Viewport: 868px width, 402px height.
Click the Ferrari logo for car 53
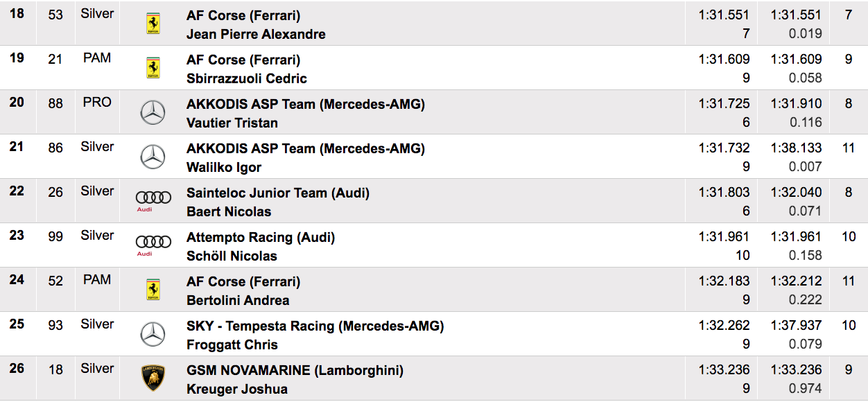[153, 24]
